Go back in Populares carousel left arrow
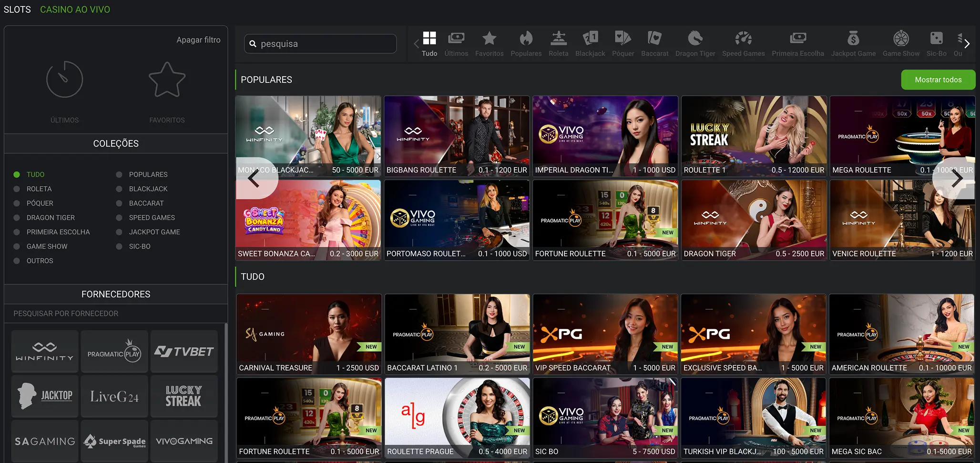 click(254, 178)
